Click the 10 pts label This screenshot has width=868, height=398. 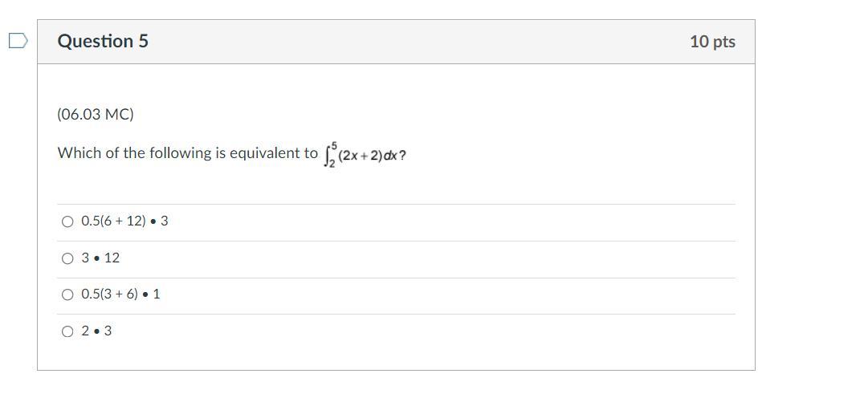point(712,42)
